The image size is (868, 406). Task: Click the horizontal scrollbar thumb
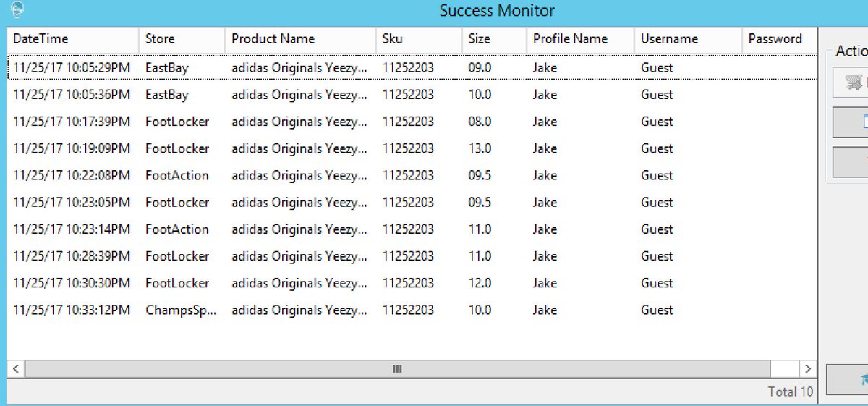pyautogui.click(x=397, y=369)
